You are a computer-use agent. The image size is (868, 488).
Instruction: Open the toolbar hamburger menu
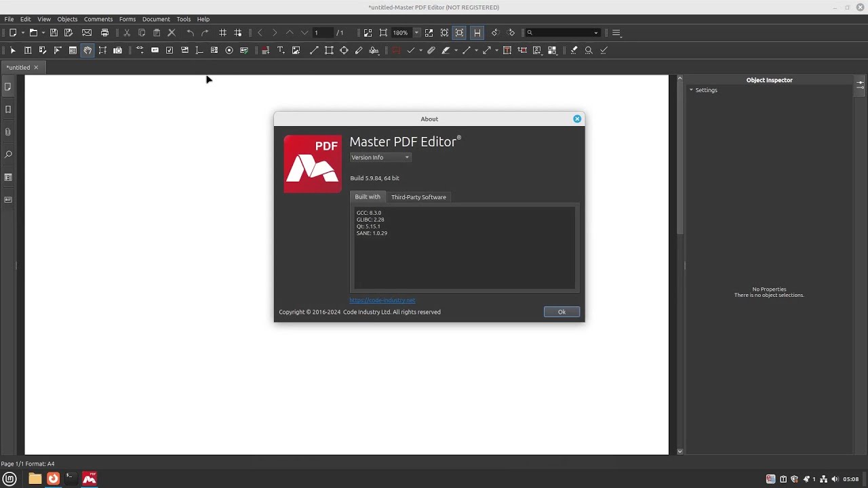point(616,33)
